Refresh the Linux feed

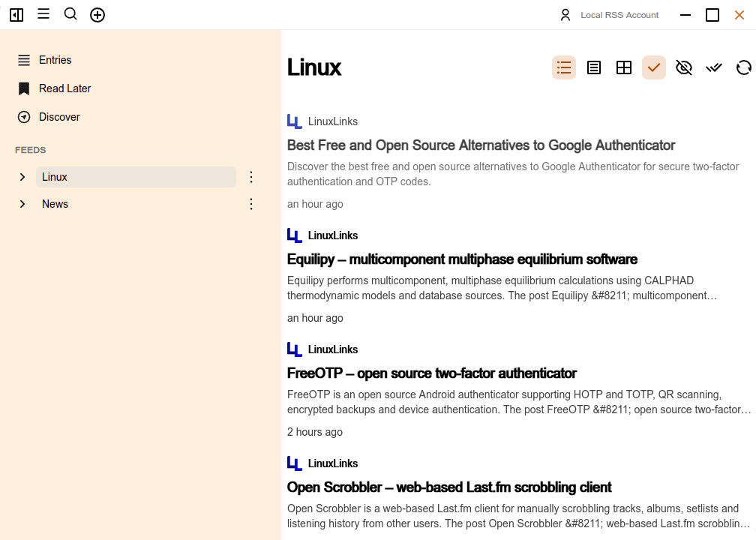coord(743,67)
